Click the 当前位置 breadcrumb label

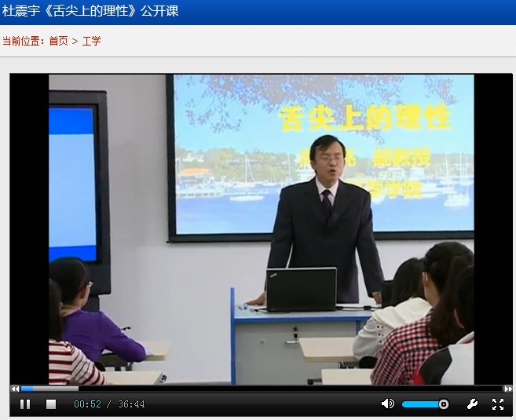pyautogui.click(x=22, y=41)
